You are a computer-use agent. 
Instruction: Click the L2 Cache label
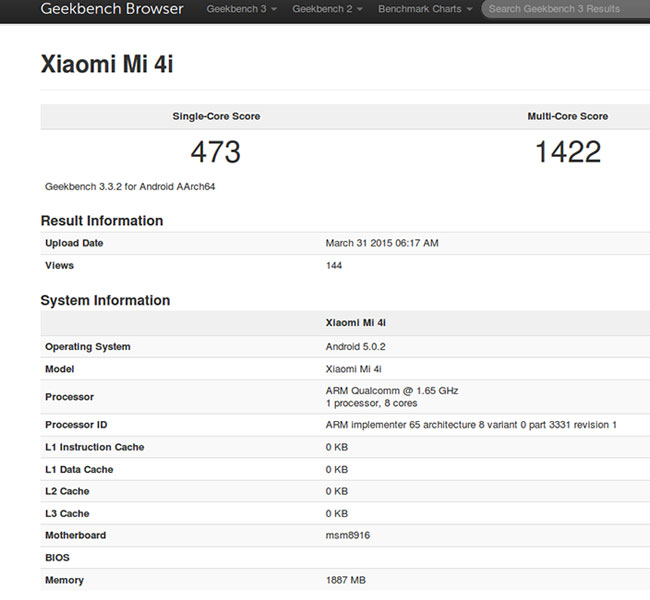pos(67,491)
